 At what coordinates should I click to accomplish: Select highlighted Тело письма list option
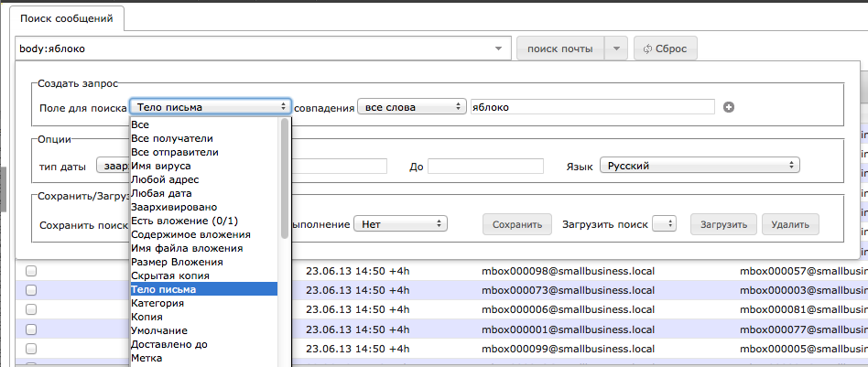click(x=203, y=289)
